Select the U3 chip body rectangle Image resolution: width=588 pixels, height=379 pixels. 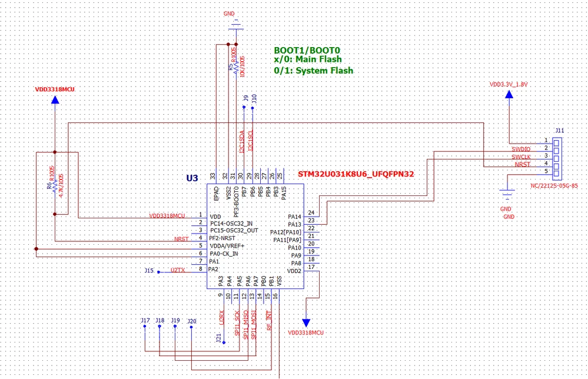[x=255, y=236]
